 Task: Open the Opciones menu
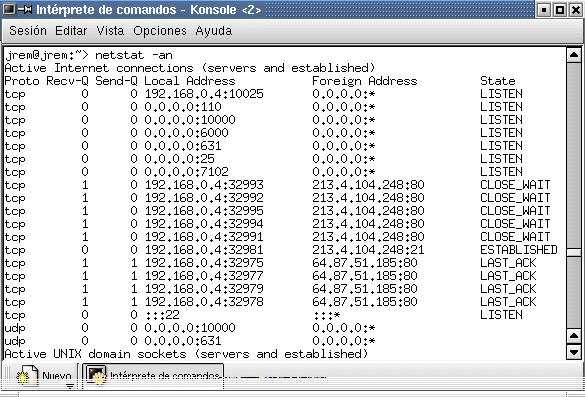tap(160, 31)
